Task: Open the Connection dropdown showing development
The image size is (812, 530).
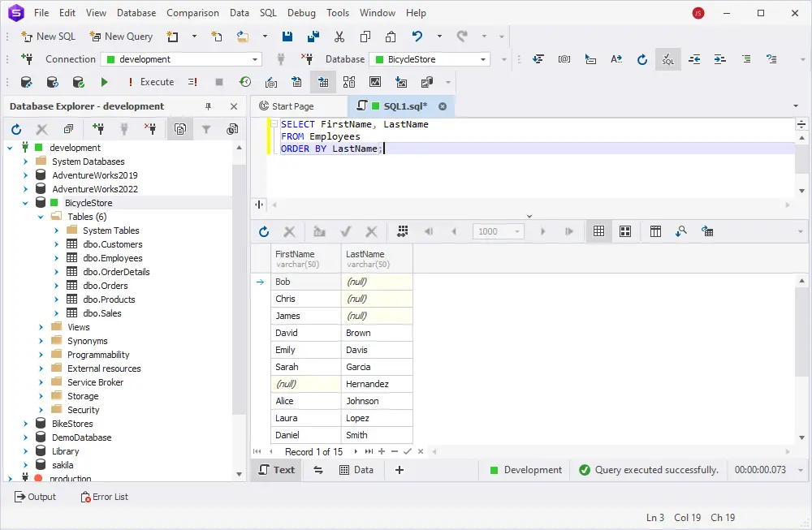Action: [x=255, y=59]
